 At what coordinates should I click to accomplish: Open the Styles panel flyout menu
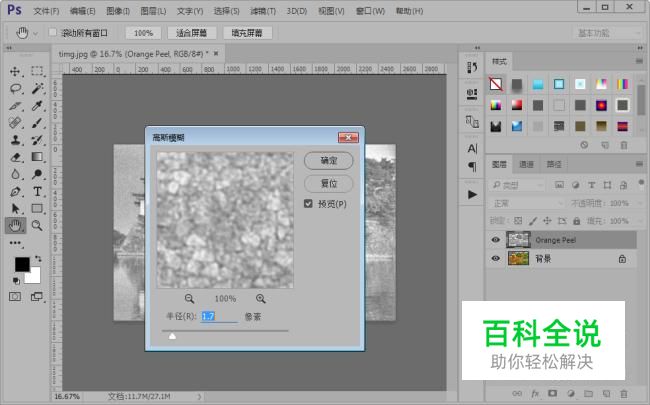(639, 61)
